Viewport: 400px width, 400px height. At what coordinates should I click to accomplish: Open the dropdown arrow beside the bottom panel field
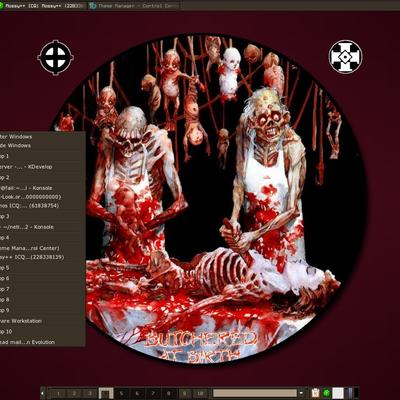[301, 393]
